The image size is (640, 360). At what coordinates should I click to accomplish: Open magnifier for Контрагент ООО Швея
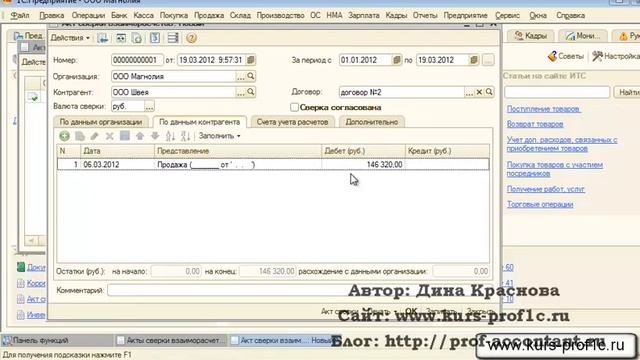[x=251, y=92]
